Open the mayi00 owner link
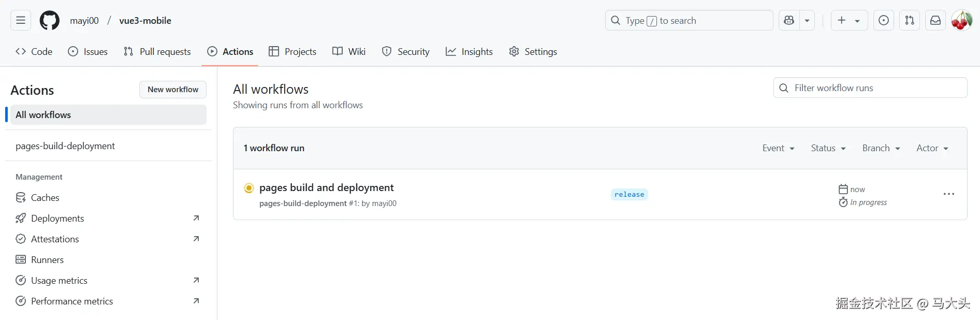This screenshot has height=320, width=980. point(84,20)
